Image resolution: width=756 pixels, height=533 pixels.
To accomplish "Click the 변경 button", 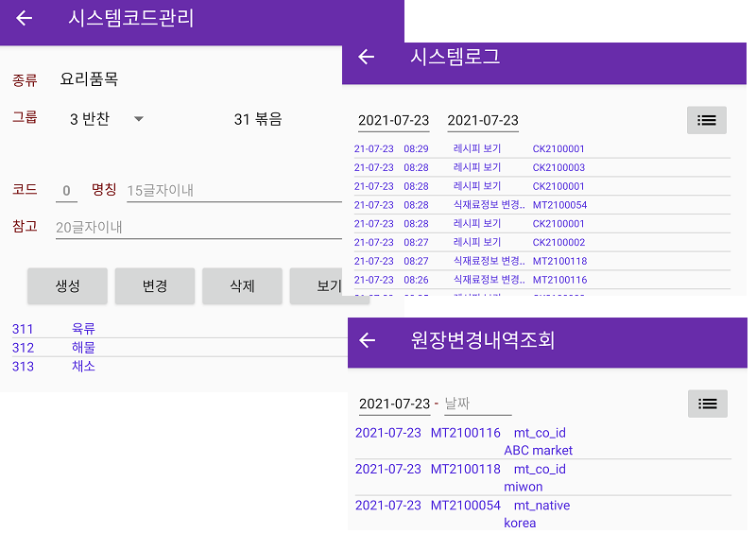I will coord(154,285).
